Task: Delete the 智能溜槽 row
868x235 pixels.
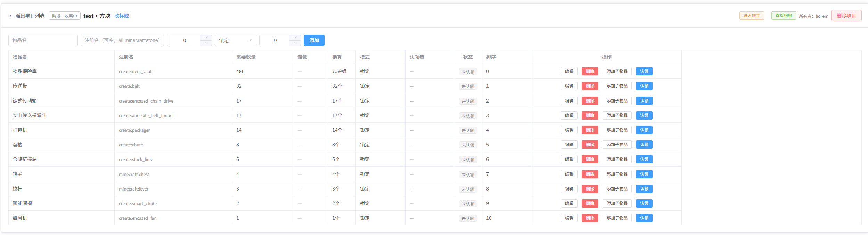Action: click(x=590, y=203)
